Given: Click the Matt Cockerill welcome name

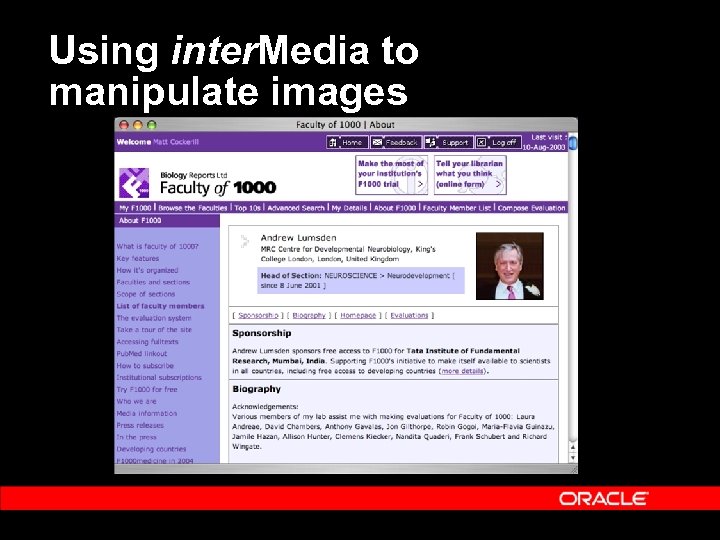Looking at the screenshot, I should point(176,142).
